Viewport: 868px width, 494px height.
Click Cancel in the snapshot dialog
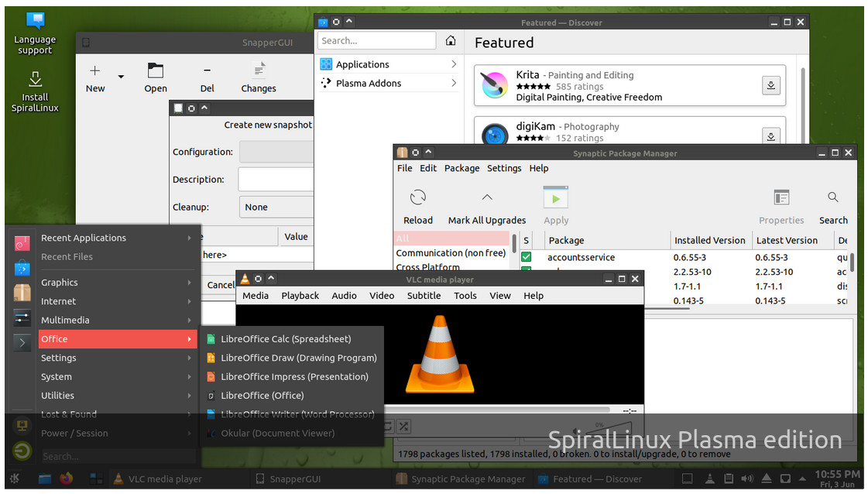tap(221, 285)
